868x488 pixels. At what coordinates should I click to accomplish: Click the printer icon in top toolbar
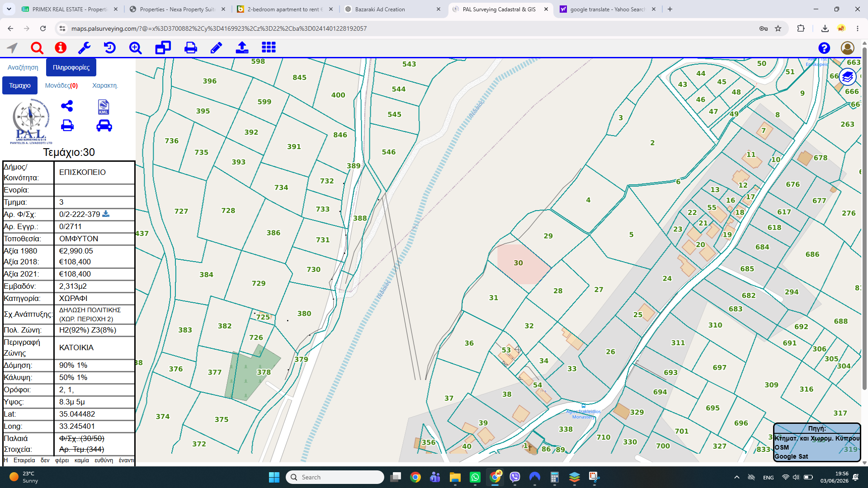pyautogui.click(x=191, y=47)
